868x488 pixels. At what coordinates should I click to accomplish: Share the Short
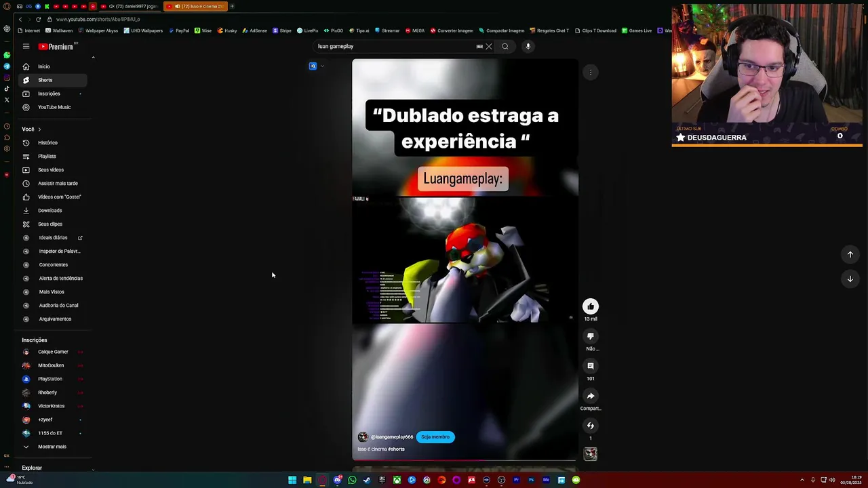(591, 396)
